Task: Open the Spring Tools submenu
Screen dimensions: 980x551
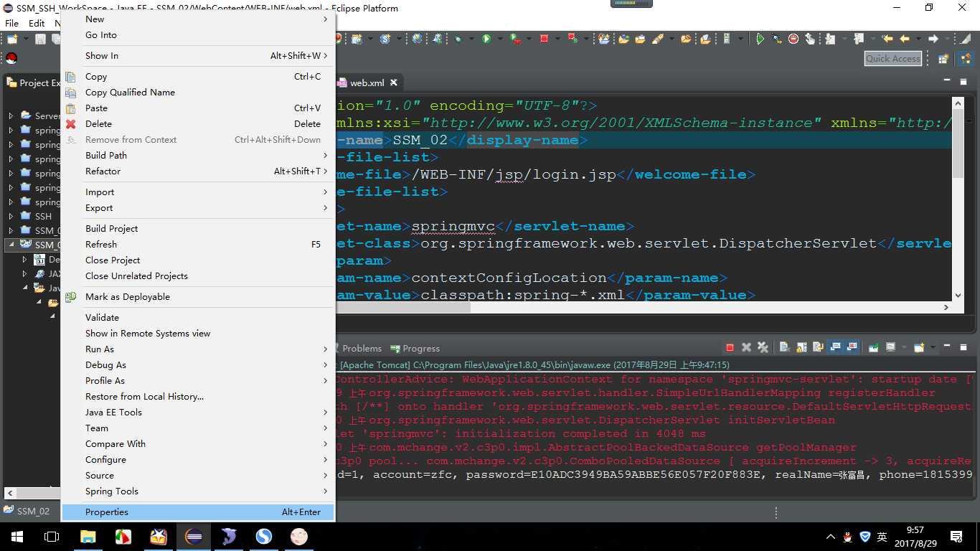Action: (x=199, y=491)
